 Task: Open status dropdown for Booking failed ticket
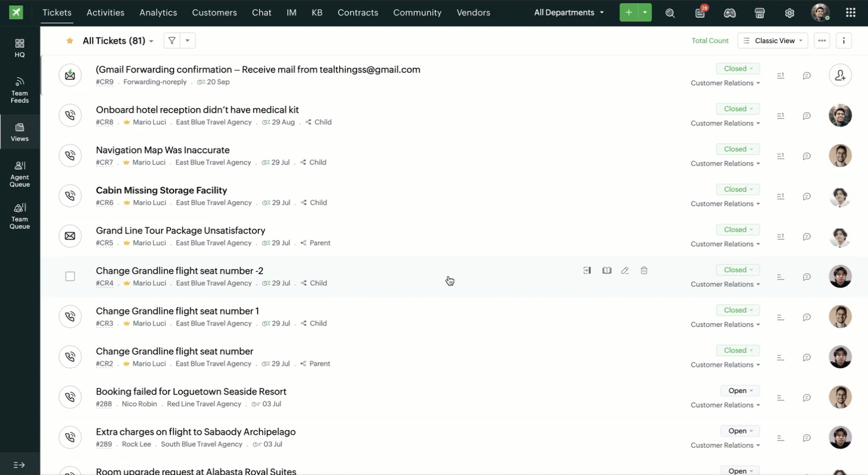740,391
